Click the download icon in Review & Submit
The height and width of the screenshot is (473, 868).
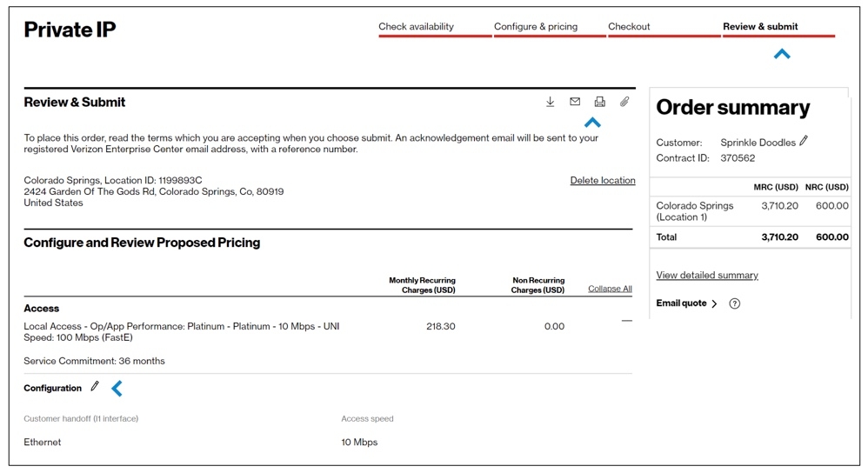coord(551,102)
